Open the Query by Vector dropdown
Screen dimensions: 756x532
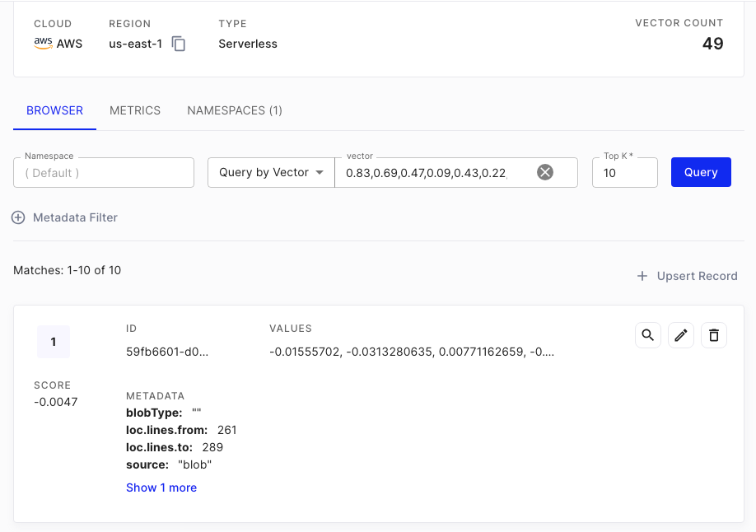(271, 172)
